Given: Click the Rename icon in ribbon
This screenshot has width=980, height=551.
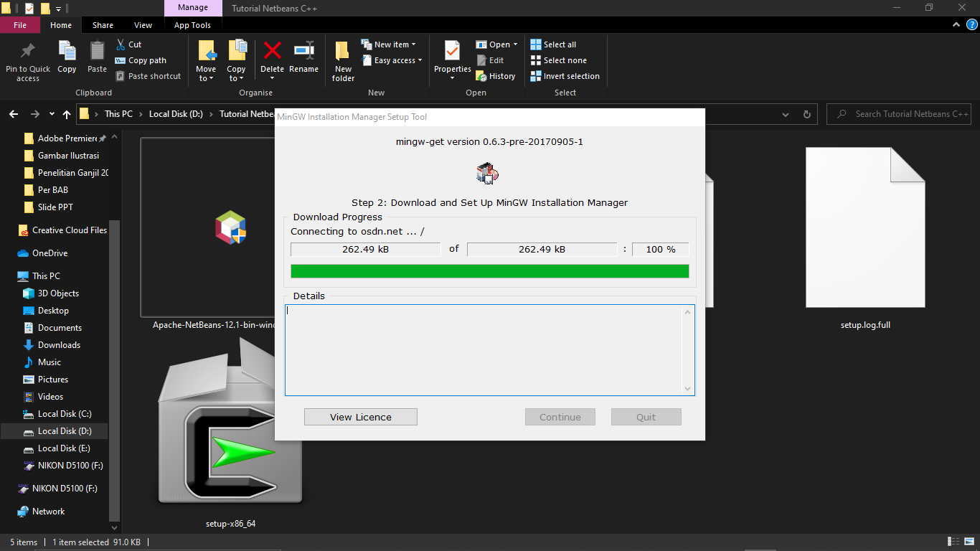Looking at the screenshot, I should (x=303, y=51).
